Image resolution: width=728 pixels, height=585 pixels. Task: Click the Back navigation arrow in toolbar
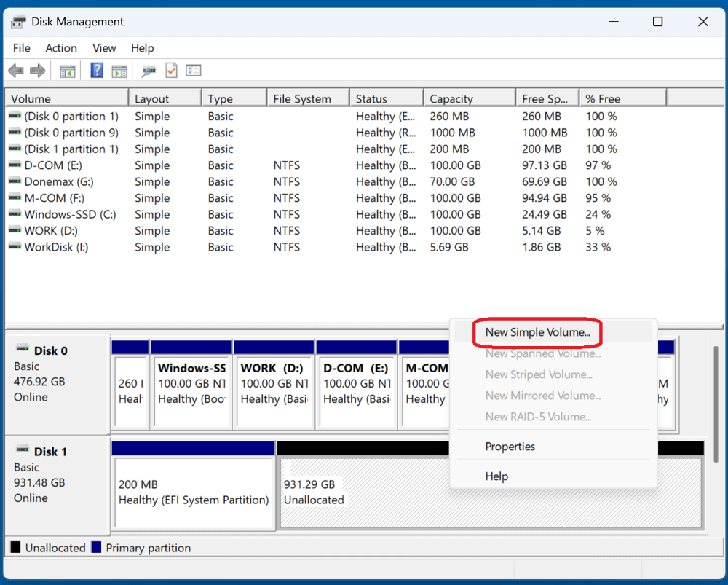pos(15,70)
